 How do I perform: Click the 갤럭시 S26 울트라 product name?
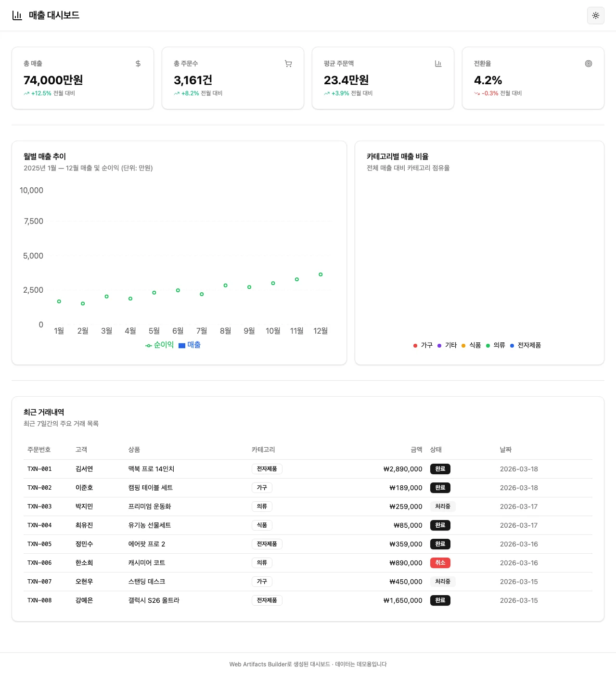point(154,600)
